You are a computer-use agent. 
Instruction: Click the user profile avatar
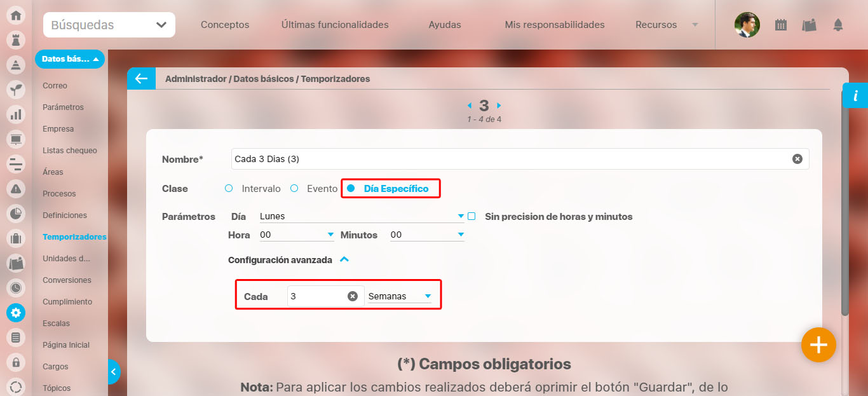[x=747, y=25]
